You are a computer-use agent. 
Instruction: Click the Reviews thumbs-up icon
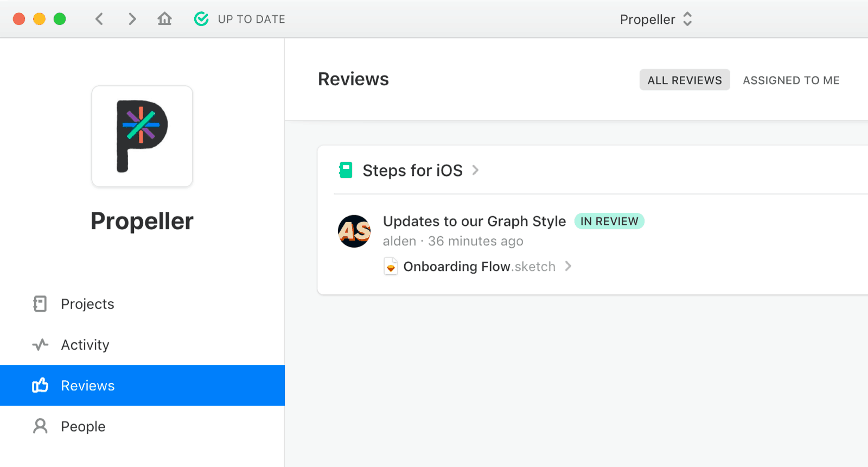[x=40, y=385]
